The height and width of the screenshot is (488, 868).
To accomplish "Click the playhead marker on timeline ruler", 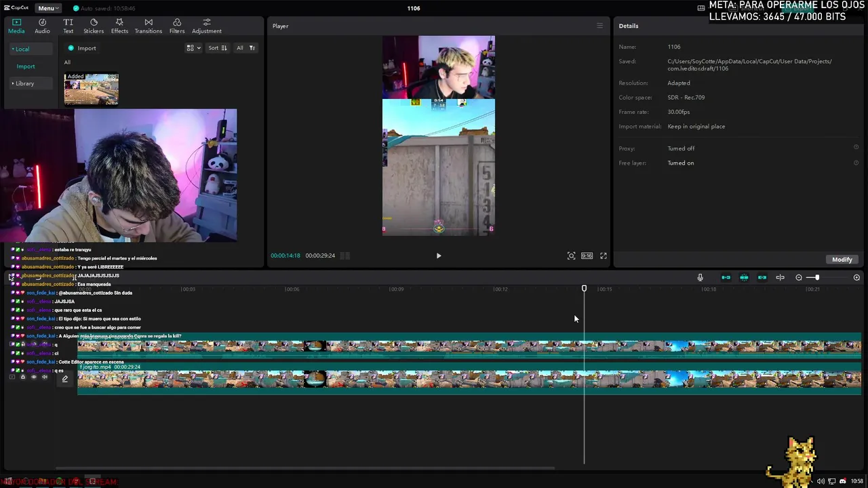I will 584,289.
